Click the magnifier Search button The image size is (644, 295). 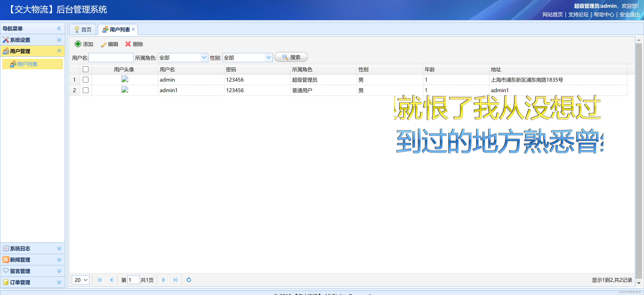[291, 57]
